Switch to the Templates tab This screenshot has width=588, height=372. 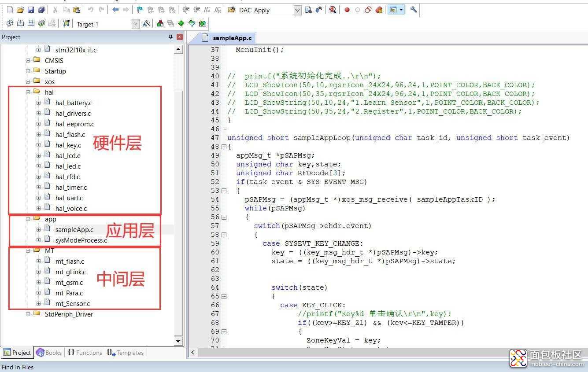[x=126, y=353]
